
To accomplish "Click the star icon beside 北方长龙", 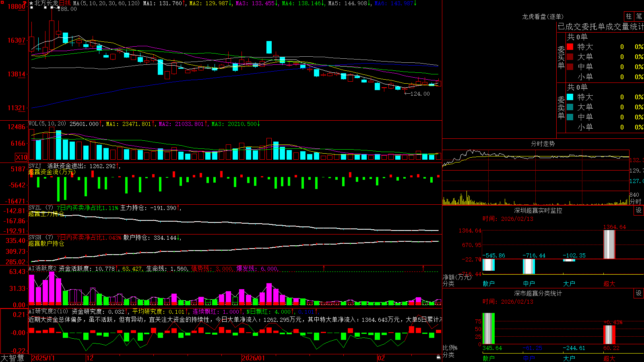I will 31,3.
